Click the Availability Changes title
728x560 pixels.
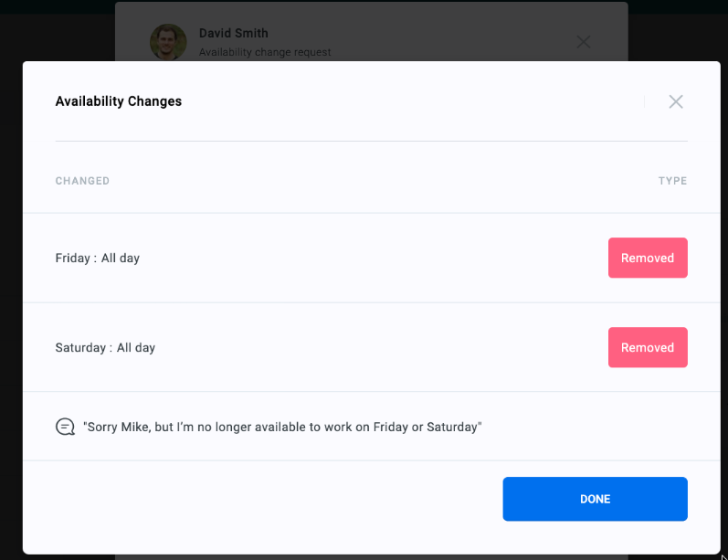(x=119, y=101)
